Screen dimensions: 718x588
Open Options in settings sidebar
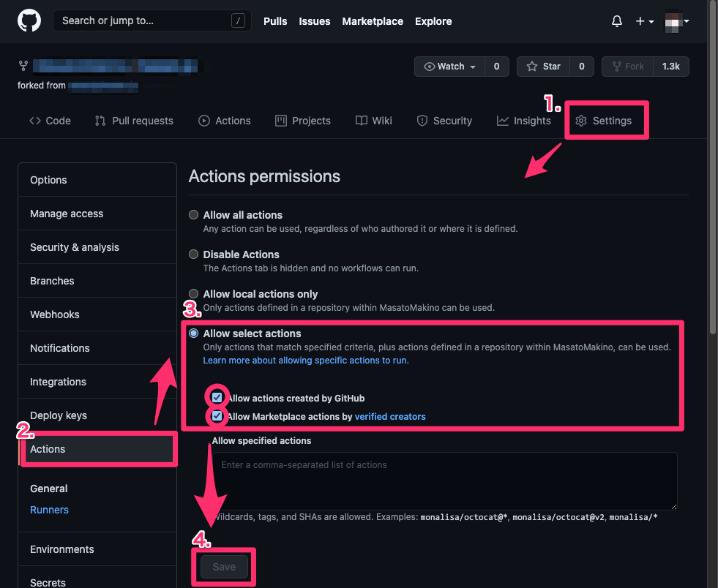pyautogui.click(x=97, y=180)
